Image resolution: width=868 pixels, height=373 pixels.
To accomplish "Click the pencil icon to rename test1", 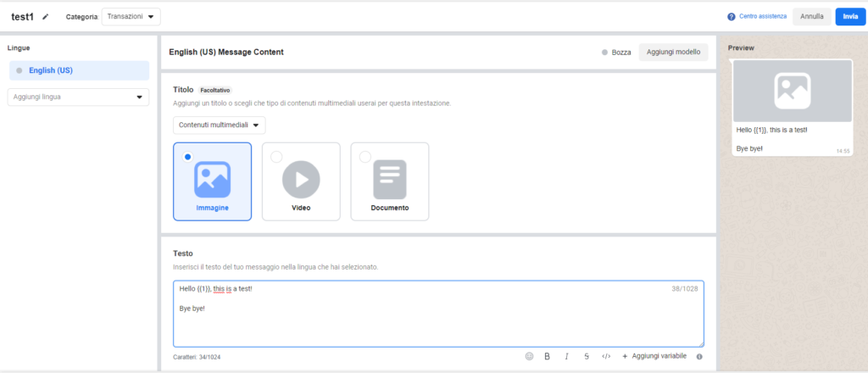I will [46, 16].
